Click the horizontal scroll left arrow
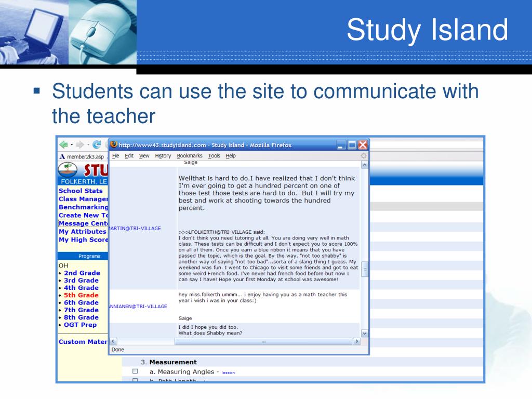This screenshot has width=532, height=399. click(113, 341)
